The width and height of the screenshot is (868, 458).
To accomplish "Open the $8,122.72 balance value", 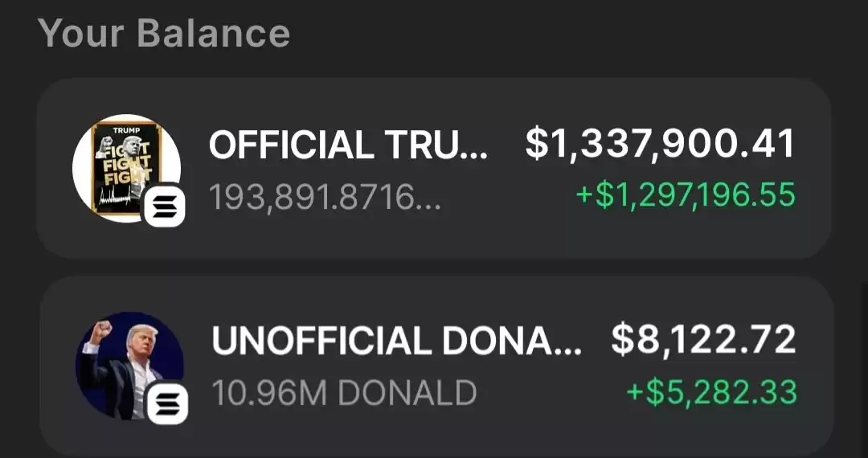I will (703, 340).
